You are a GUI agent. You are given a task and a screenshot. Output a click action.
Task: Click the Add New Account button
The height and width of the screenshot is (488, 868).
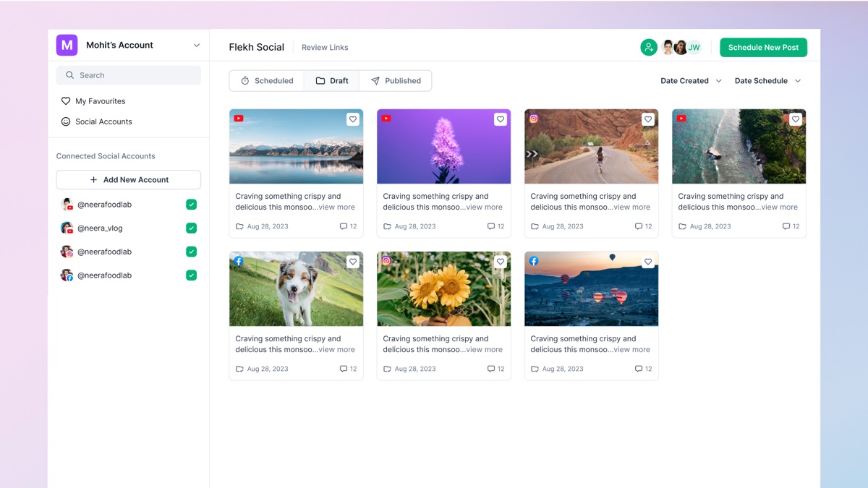point(129,179)
